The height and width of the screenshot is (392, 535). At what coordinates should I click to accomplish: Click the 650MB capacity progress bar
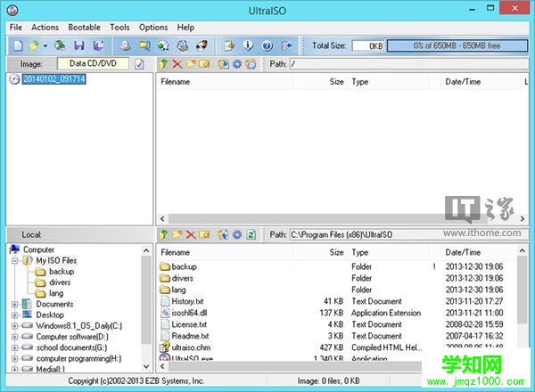(457, 45)
